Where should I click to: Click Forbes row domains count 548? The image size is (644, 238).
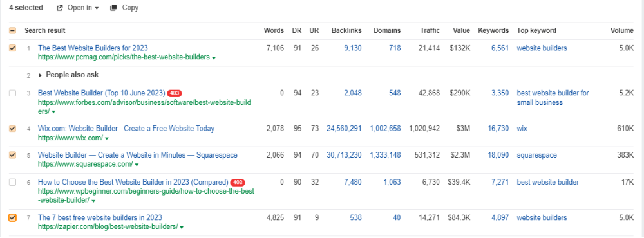click(395, 93)
